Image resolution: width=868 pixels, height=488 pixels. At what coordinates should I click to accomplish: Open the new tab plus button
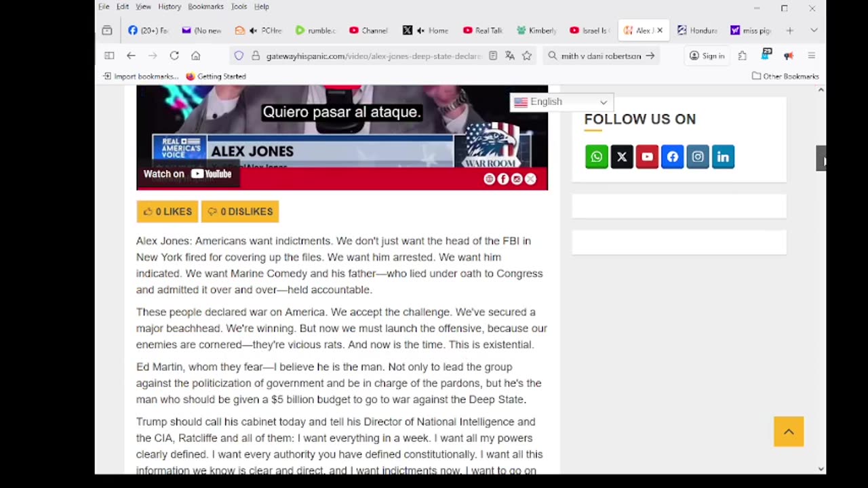tap(789, 30)
